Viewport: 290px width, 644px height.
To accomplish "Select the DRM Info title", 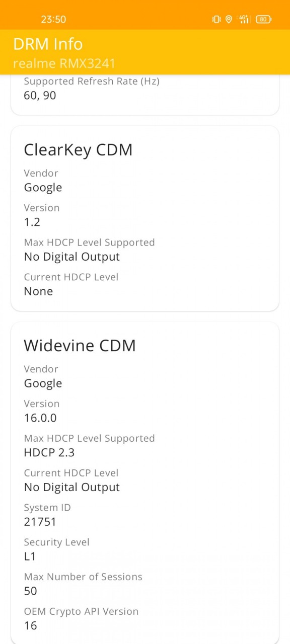I will click(x=48, y=44).
